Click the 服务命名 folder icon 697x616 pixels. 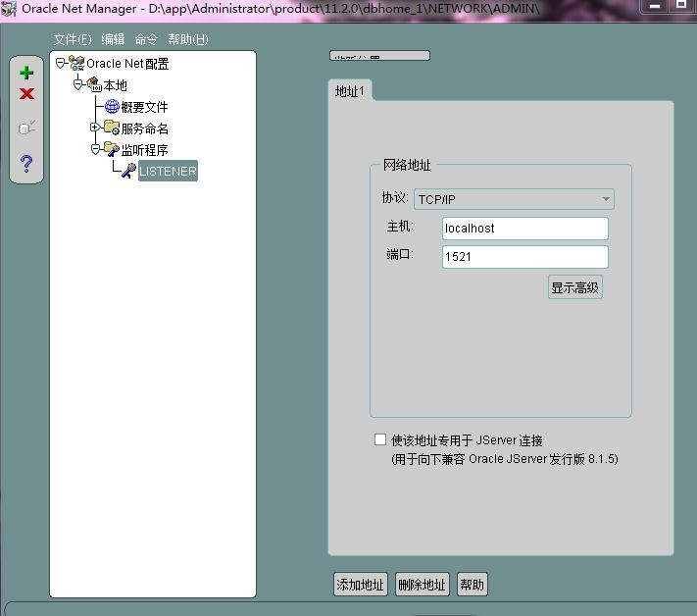coord(112,128)
